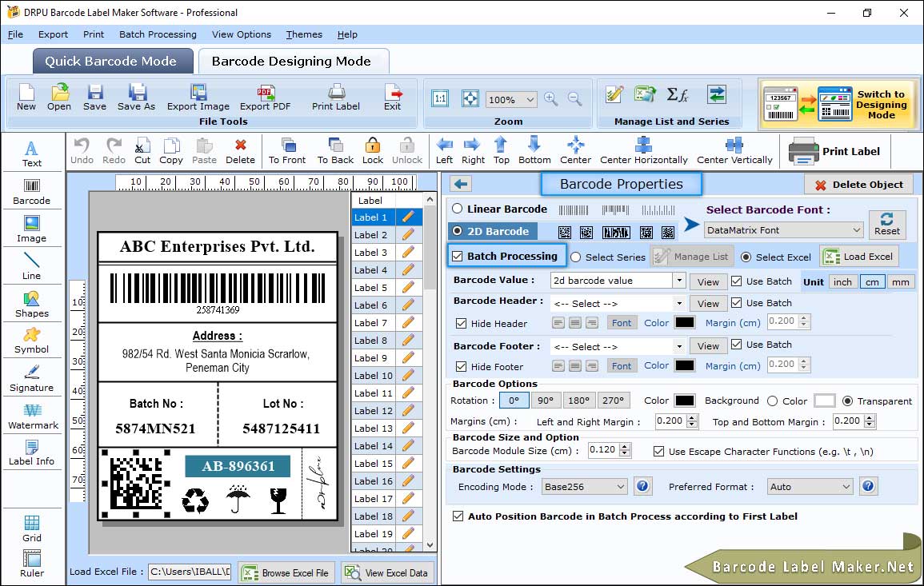Click the fit-to-window zoom icon
The height and width of the screenshot is (586, 924).
470,98
